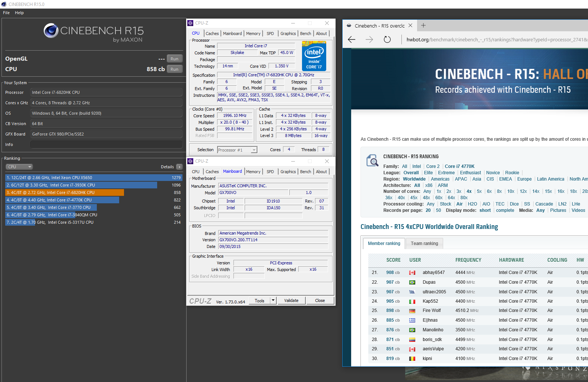The height and width of the screenshot is (382, 588).
Task: Click the Cinebench R15 sphere logo
Action: pyautogui.click(x=51, y=31)
